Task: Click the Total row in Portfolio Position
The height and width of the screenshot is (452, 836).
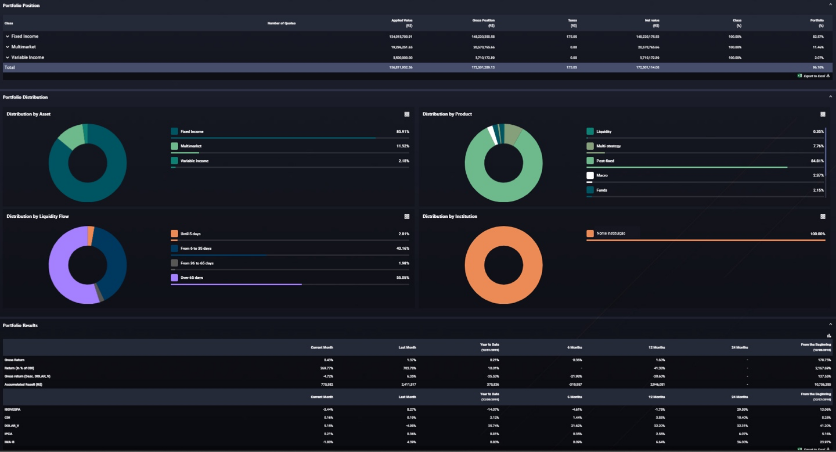Action: coord(417,67)
